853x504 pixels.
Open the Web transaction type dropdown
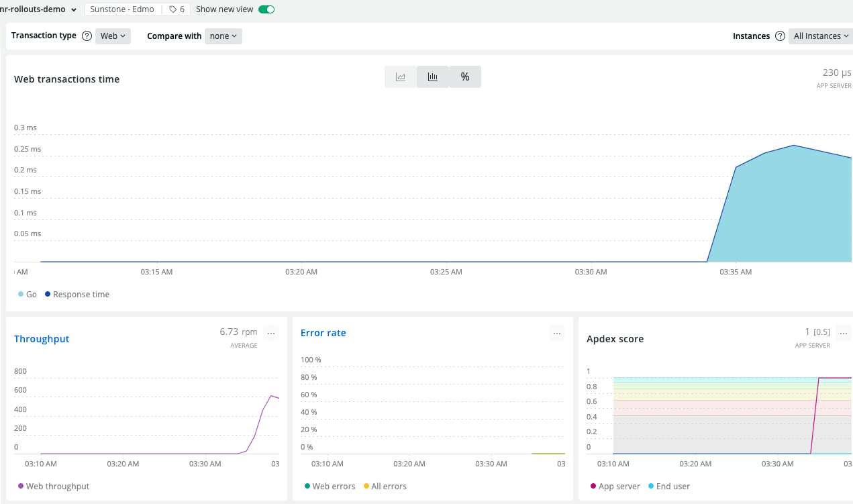(x=113, y=36)
